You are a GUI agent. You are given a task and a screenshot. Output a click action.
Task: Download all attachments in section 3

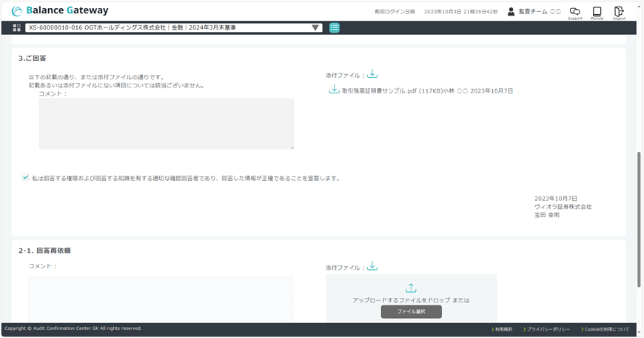[x=372, y=74]
